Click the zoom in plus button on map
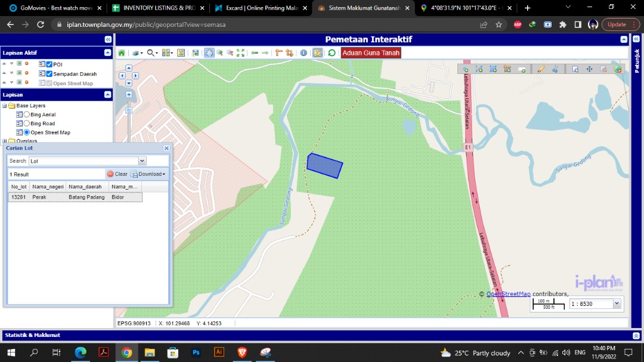Screen dimensions: 644x362 pyautogui.click(x=129, y=94)
